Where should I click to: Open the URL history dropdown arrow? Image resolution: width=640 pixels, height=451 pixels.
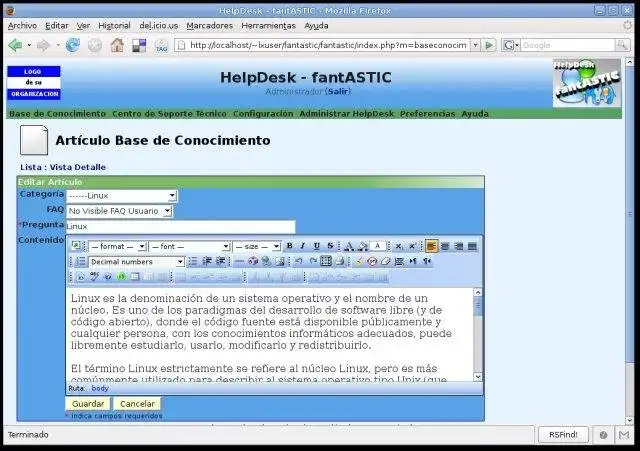(x=475, y=45)
